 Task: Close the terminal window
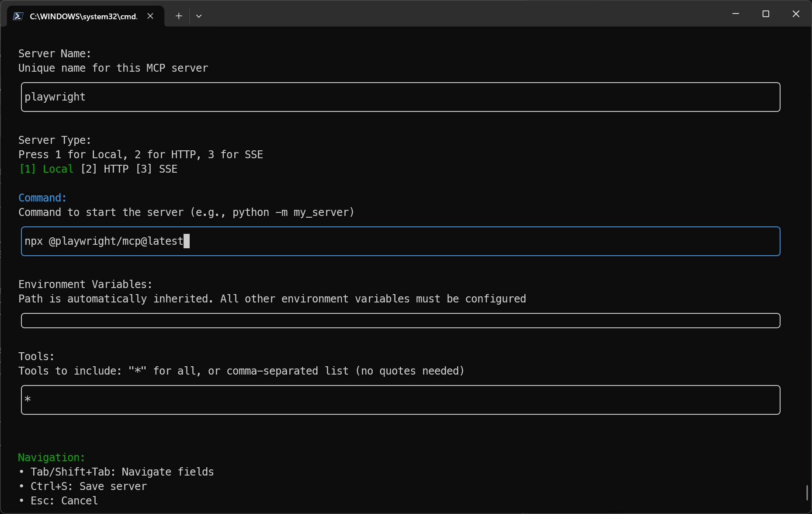[796, 14]
